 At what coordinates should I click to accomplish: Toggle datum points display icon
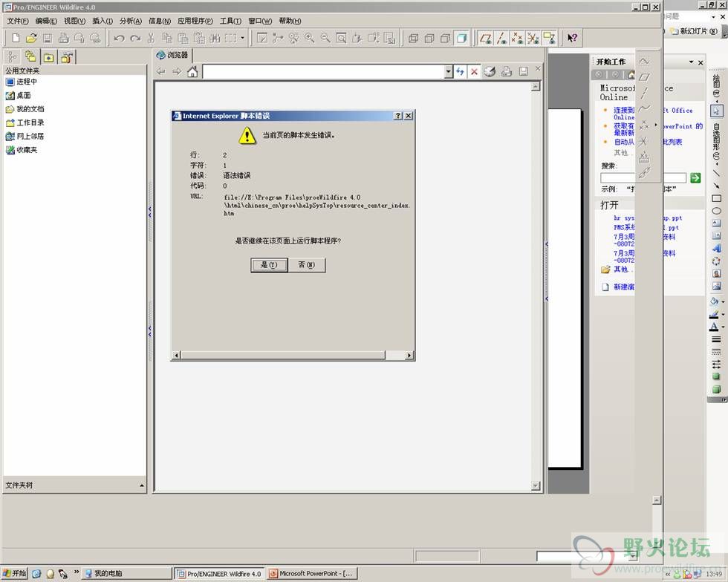click(517, 38)
